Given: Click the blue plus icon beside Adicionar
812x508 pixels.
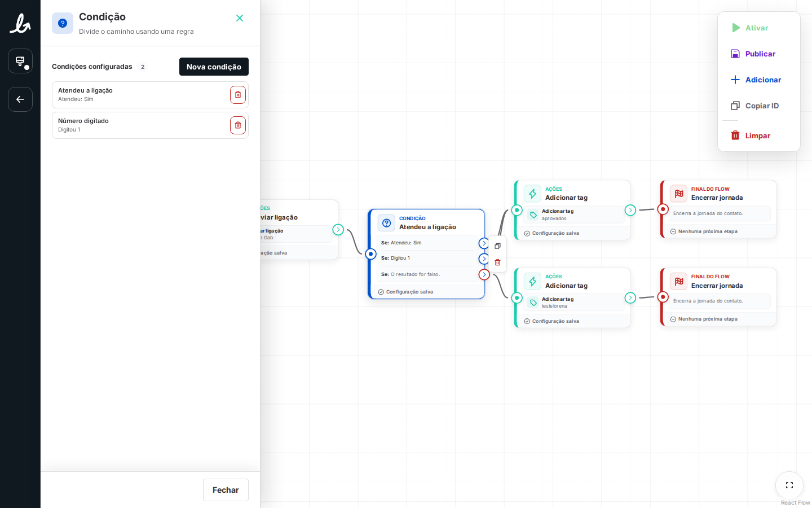Looking at the screenshot, I should [x=735, y=80].
